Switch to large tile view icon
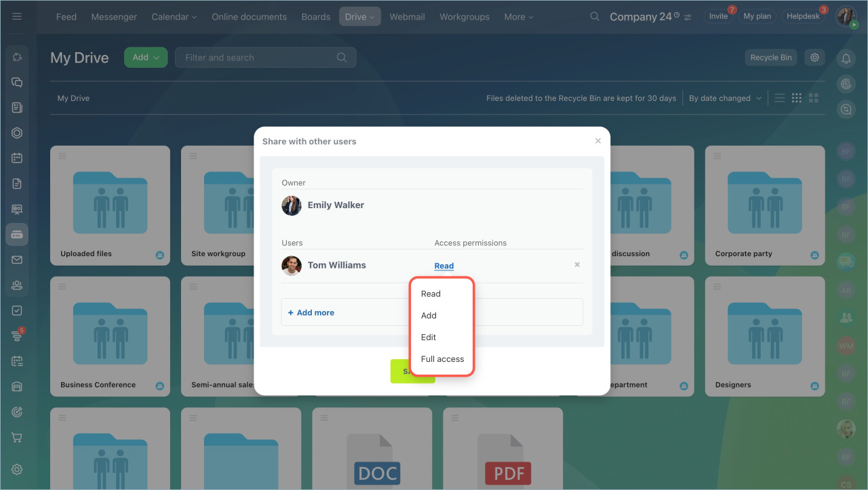This screenshot has height=490, width=868. tap(814, 98)
